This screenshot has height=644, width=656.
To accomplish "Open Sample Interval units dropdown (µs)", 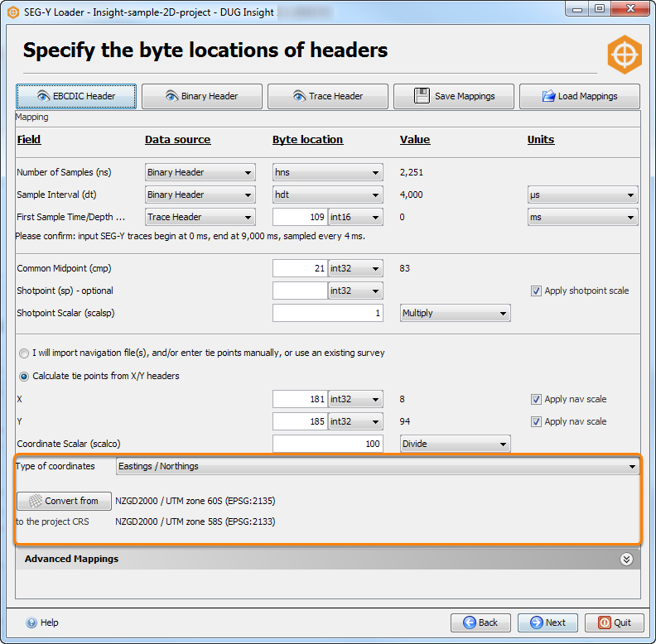I will coord(583,195).
